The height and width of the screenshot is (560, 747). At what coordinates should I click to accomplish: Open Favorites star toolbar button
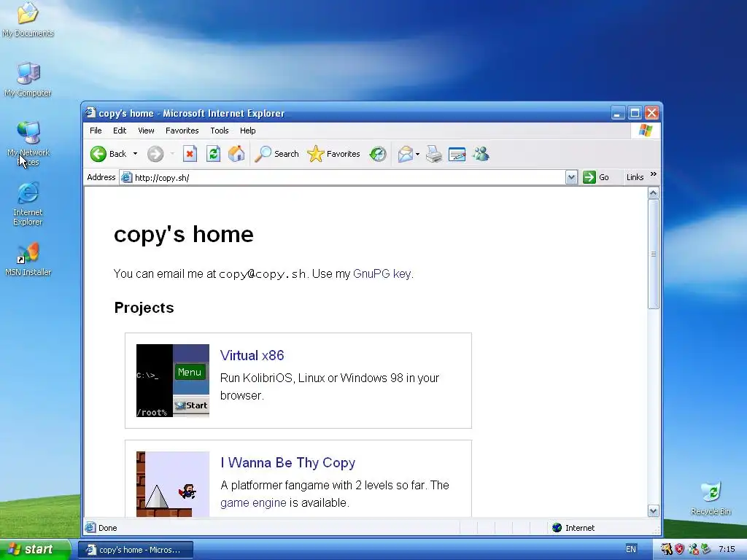333,154
